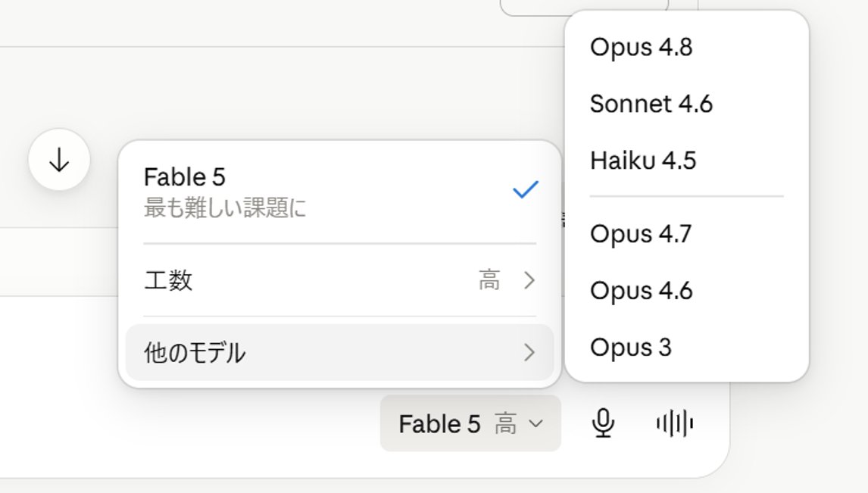This screenshot has height=493, width=868.
Task: Open voice mode with the waveform icon
Action: pyautogui.click(x=674, y=423)
